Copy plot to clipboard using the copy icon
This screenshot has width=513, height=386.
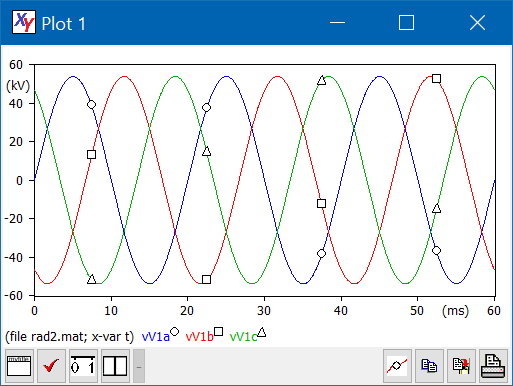pos(429,366)
